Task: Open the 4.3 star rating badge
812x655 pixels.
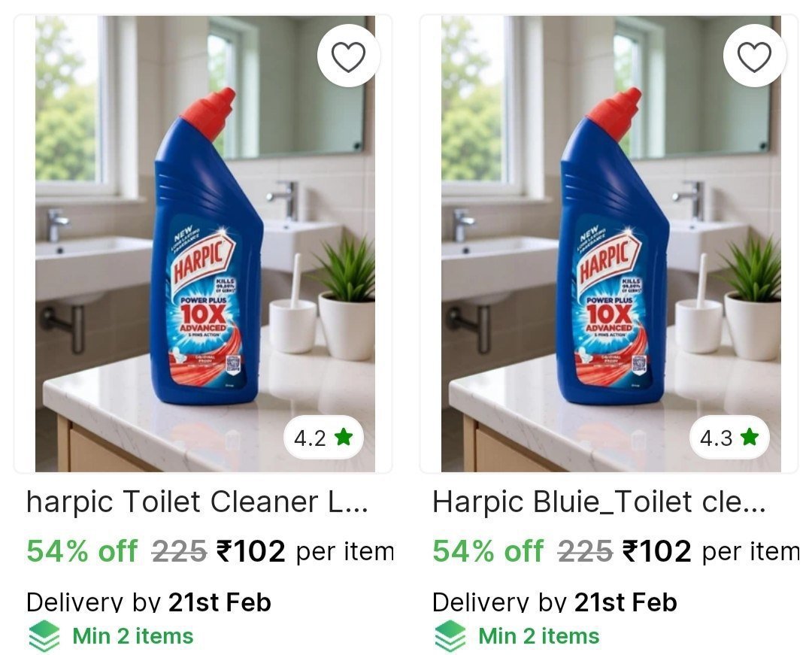Action: tap(729, 438)
